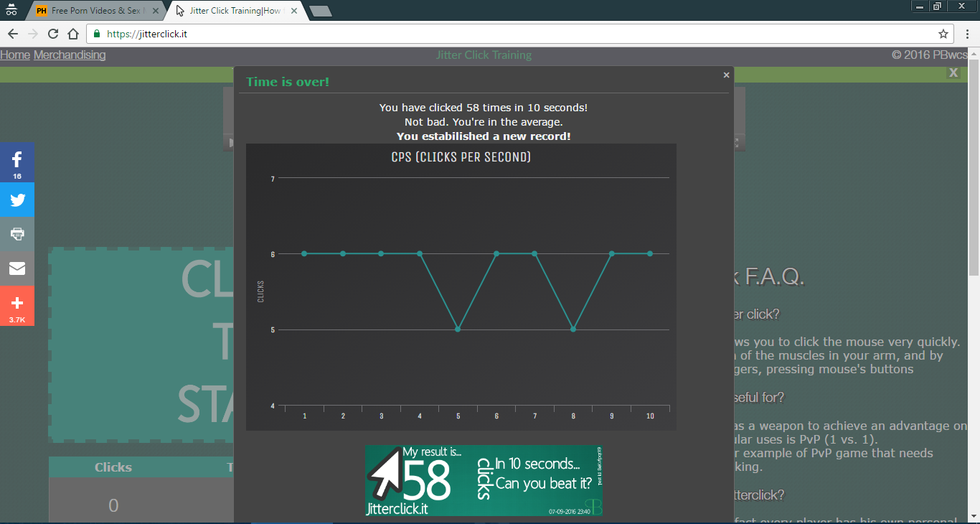Dismiss the green banner with X
This screenshot has height=524, width=980.
pyautogui.click(x=953, y=72)
